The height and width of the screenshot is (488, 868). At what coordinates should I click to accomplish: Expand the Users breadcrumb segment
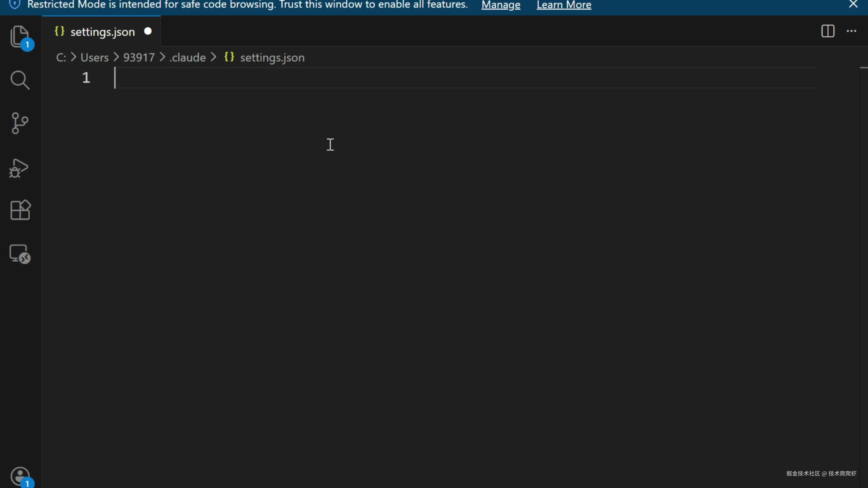(x=94, y=58)
